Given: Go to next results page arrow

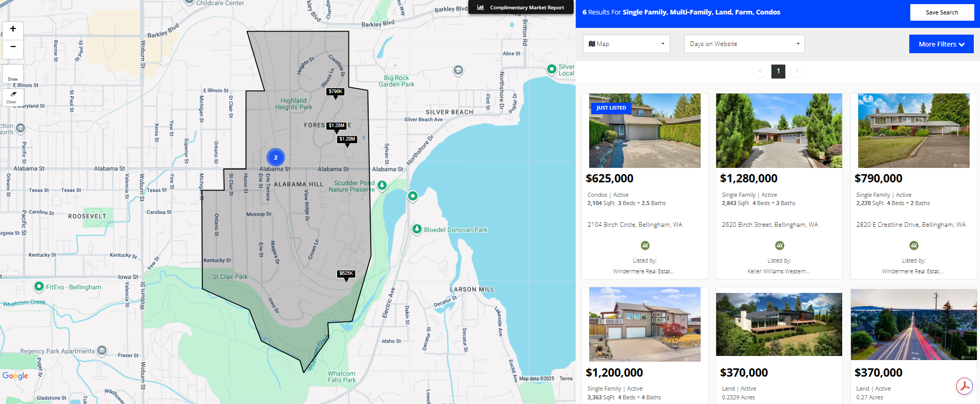Looking at the screenshot, I should coord(797,71).
